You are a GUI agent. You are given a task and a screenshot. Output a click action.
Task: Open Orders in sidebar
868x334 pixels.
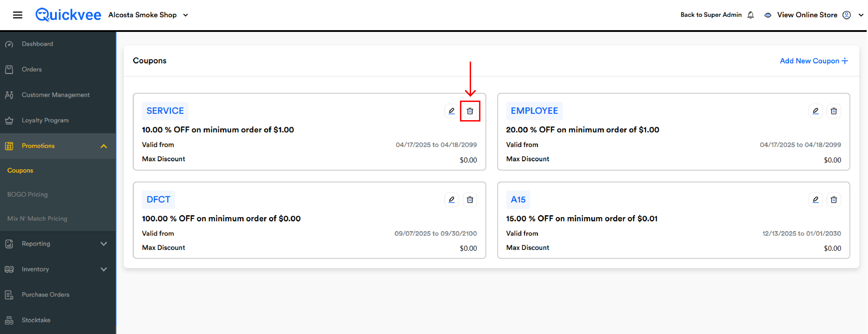click(x=32, y=69)
